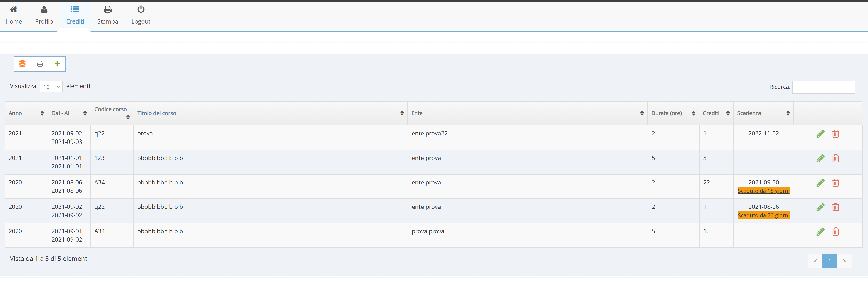
Task: Sort table by Scadenza column
Action: (x=763, y=113)
